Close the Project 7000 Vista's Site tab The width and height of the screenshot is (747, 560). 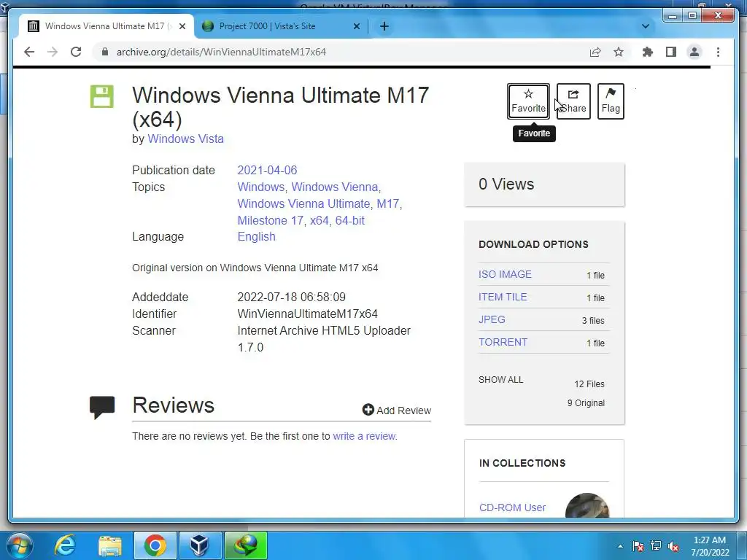[x=356, y=26]
